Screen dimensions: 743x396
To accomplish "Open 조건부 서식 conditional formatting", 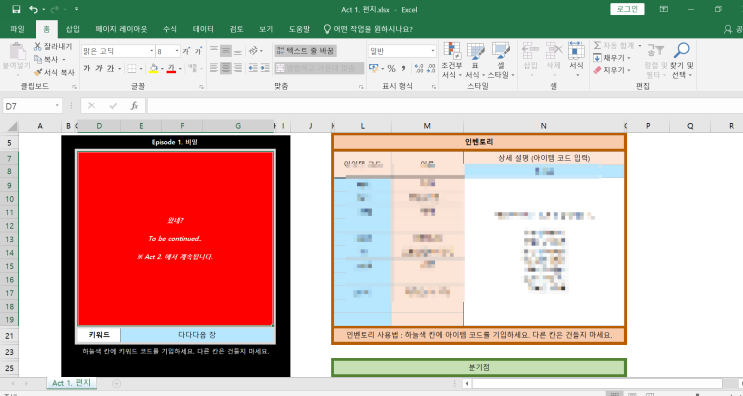I will click(452, 61).
